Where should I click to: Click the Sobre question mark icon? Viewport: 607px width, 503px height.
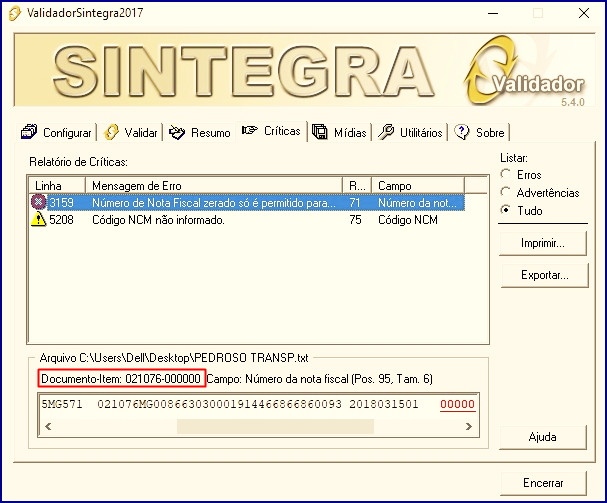click(x=462, y=132)
